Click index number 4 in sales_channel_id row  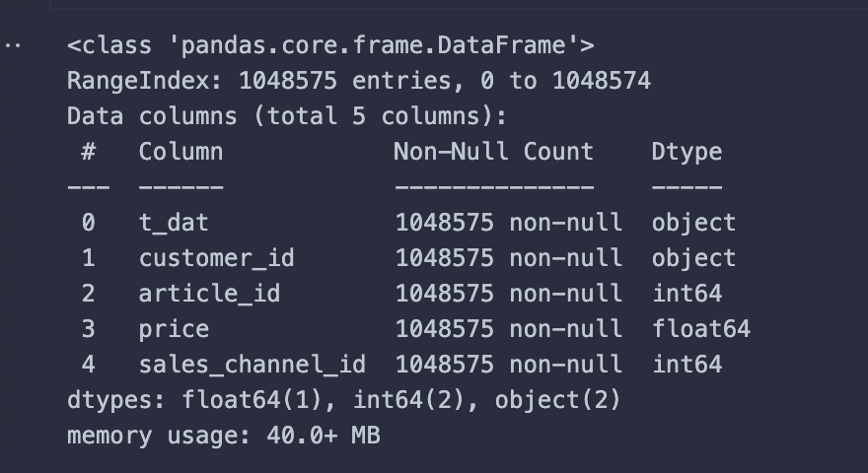coord(88,364)
